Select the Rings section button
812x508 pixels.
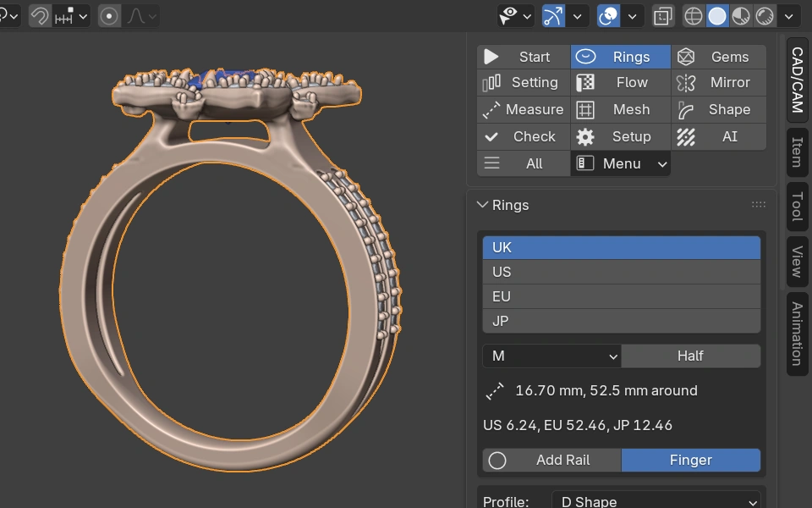point(620,57)
